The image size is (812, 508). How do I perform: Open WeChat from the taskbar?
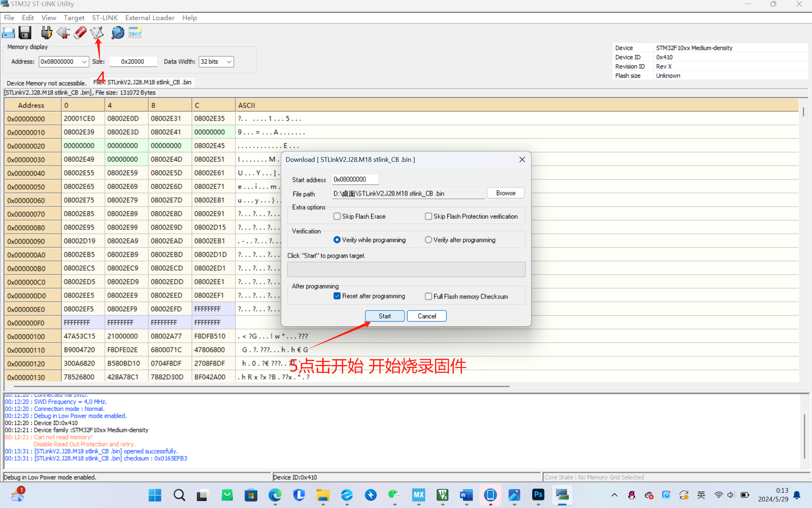(x=394, y=495)
